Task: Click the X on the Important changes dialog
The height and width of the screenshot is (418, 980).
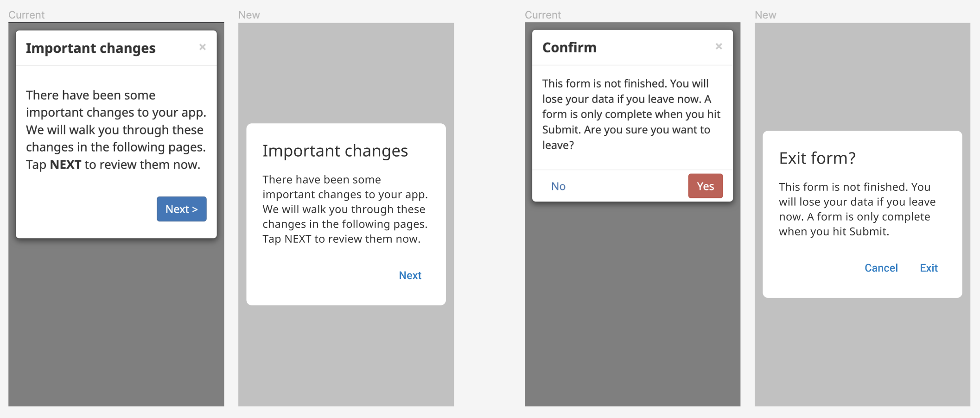Action: (x=203, y=46)
